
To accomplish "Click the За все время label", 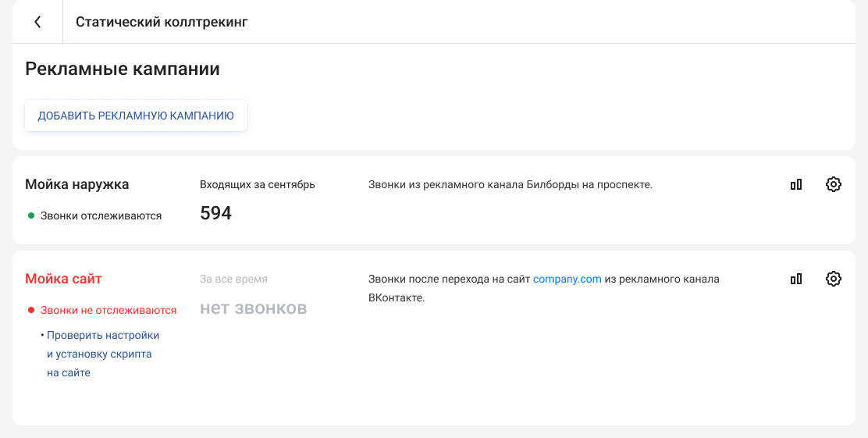I will pyautogui.click(x=233, y=279).
